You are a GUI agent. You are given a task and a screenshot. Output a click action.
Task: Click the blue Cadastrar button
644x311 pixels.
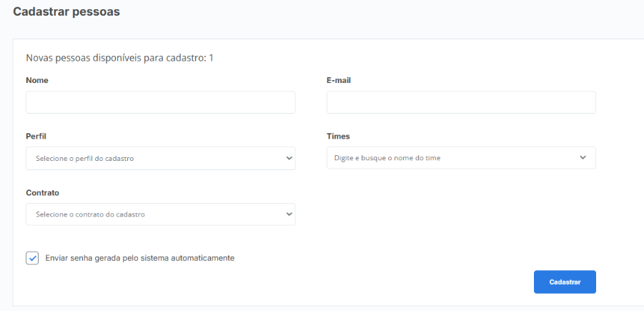tap(565, 282)
